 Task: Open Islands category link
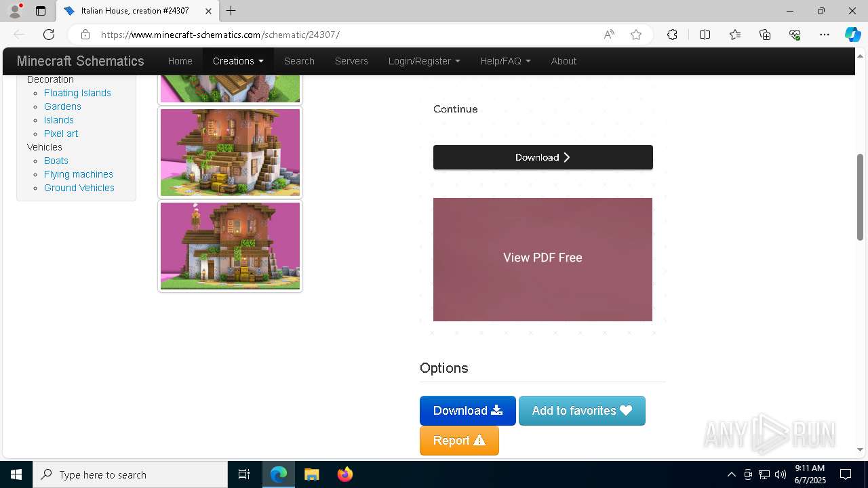(x=59, y=120)
